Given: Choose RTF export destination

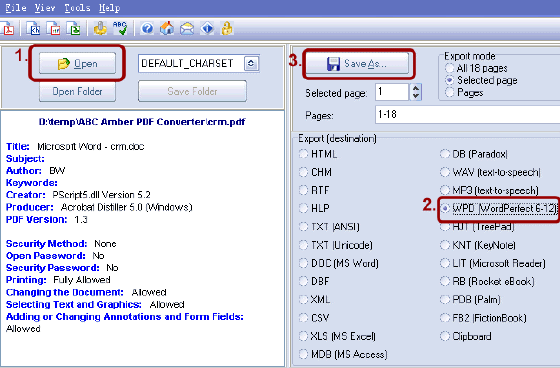Looking at the screenshot, I should pyautogui.click(x=314, y=190).
